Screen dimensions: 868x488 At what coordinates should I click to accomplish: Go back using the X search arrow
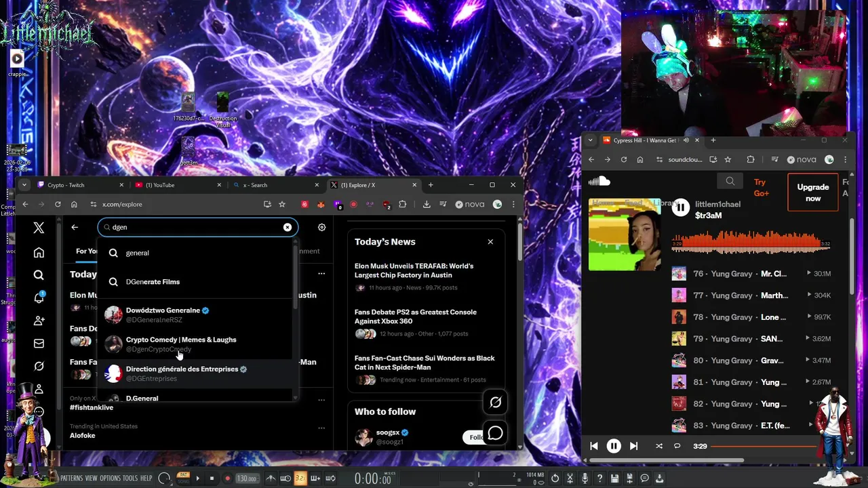[x=75, y=227]
